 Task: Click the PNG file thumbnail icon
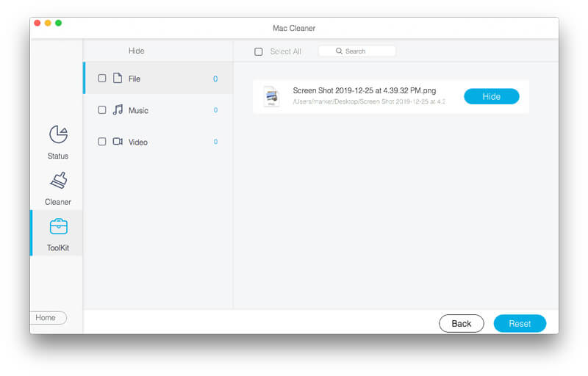point(271,96)
